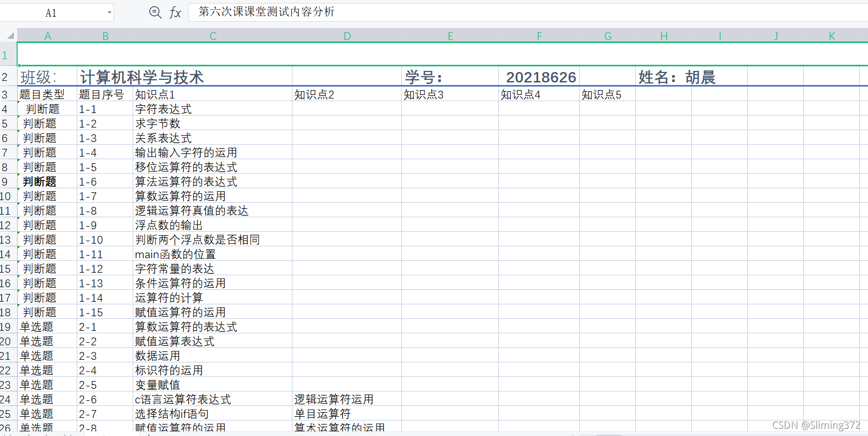Click the fx insert function icon
The height and width of the screenshot is (436, 868).
coord(175,12)
